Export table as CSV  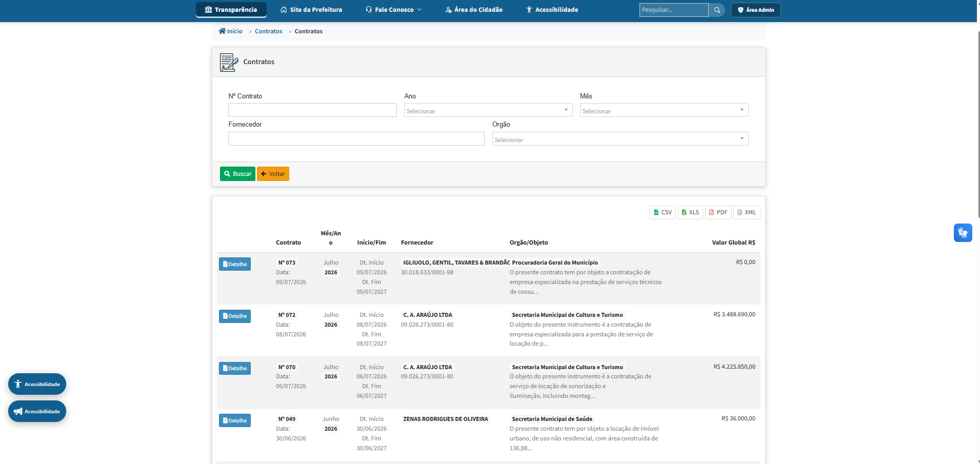(x=663, y=212)
